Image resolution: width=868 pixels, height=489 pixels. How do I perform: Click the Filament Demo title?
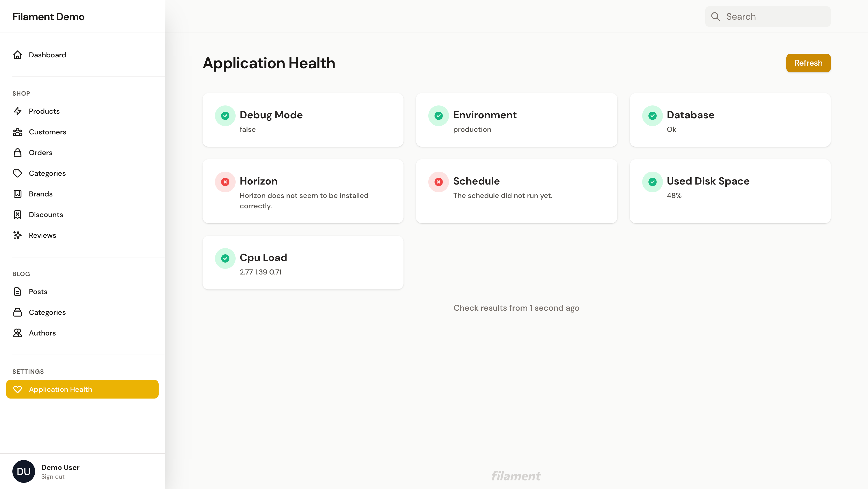(48, 16)
